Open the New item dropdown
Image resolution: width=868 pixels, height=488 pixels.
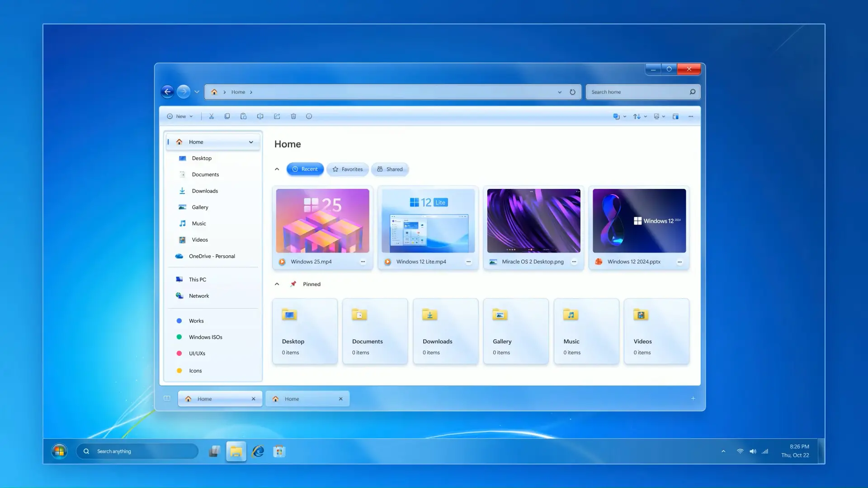[180, 116]
